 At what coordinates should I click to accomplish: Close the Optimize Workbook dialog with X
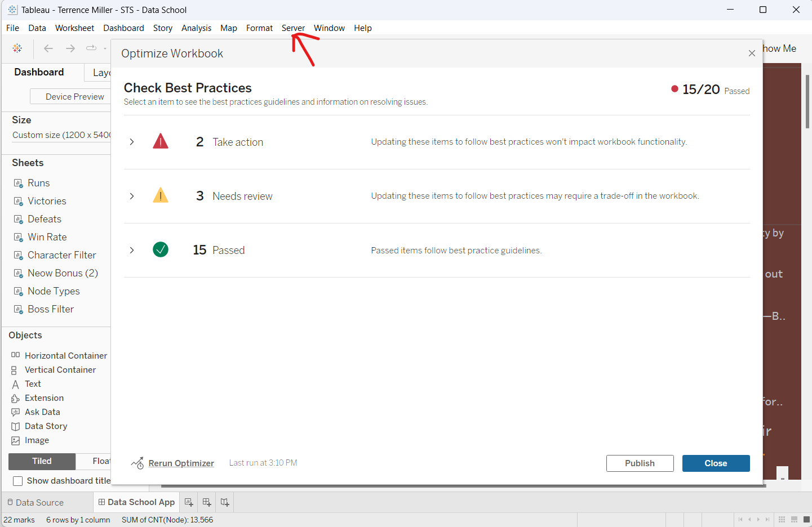[752, 53]
